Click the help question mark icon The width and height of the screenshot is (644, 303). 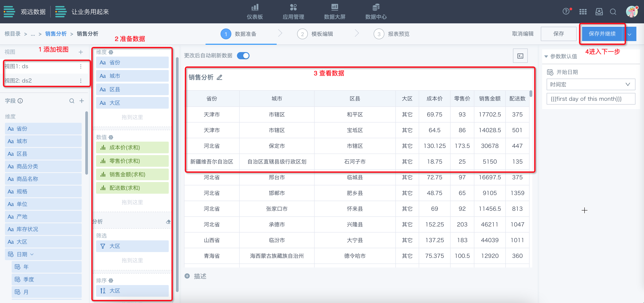pyautogui.click(x=566, y=11)
